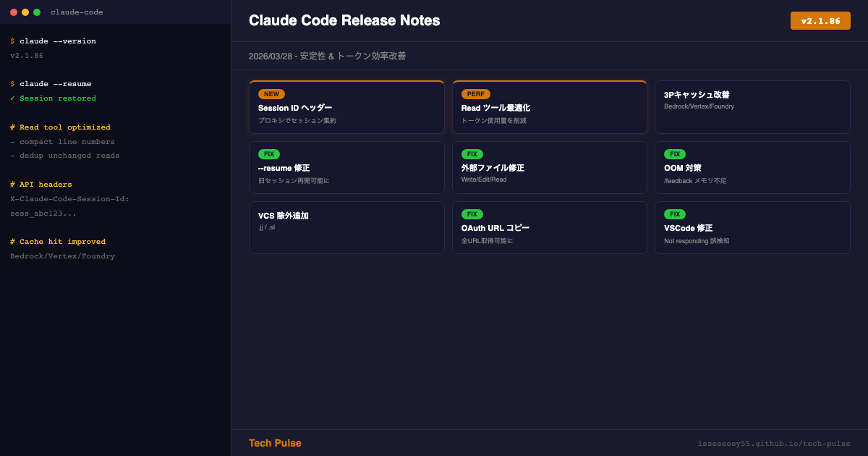Click the Session restored terminal message
The image size is (868, 456).
pyautogui.click(x=57, y=98)
